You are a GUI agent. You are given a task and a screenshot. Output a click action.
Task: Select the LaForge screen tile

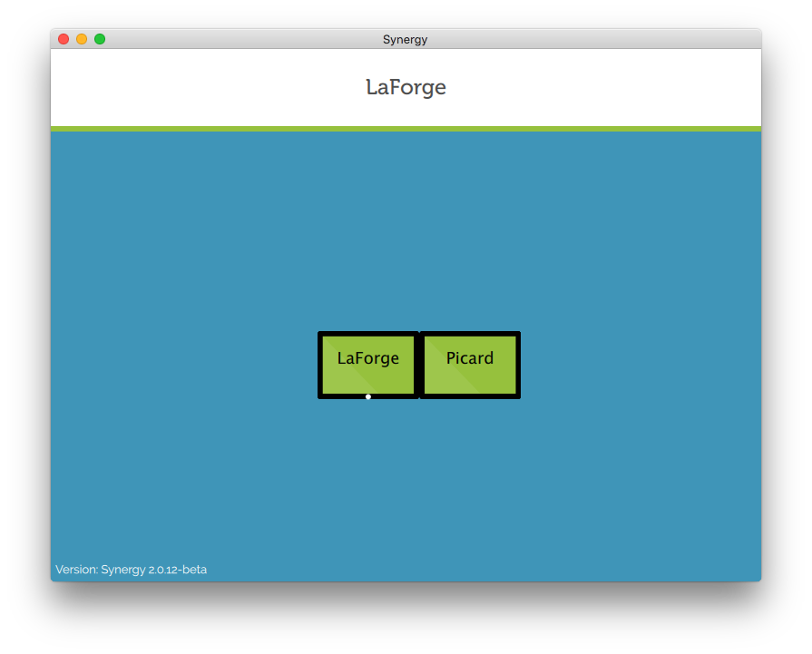(367, 365)
